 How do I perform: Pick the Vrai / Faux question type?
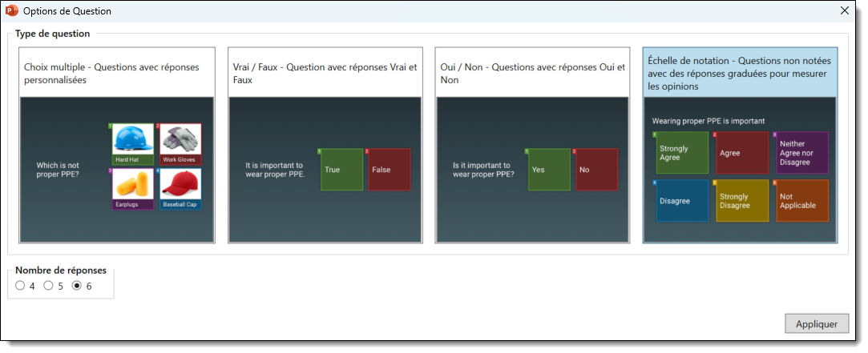pos(325,74)
